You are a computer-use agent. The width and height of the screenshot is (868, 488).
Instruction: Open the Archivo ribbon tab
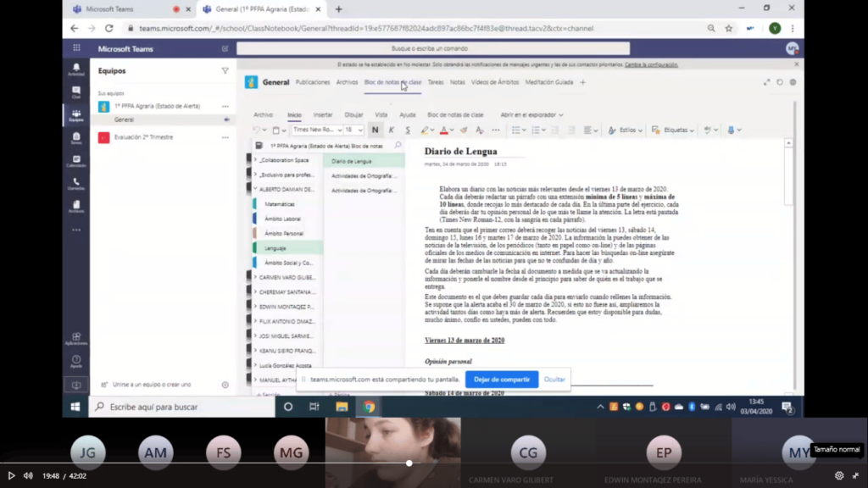point(263,115)
